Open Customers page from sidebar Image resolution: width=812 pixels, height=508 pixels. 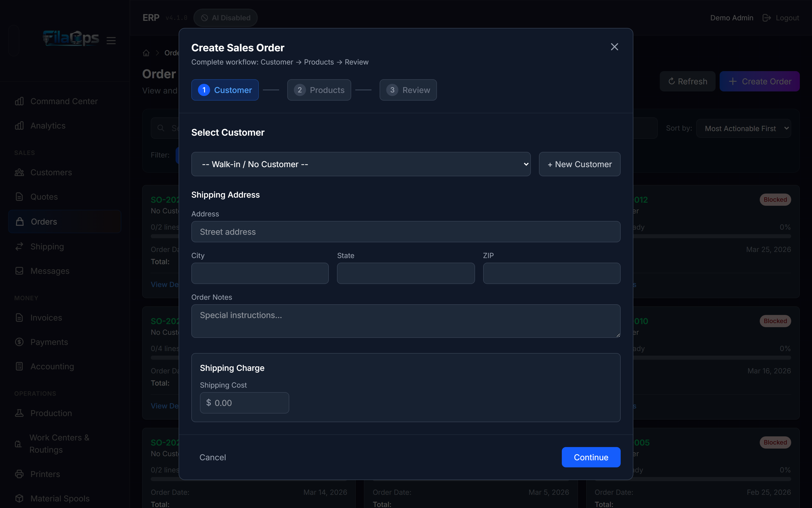point(64,172)
